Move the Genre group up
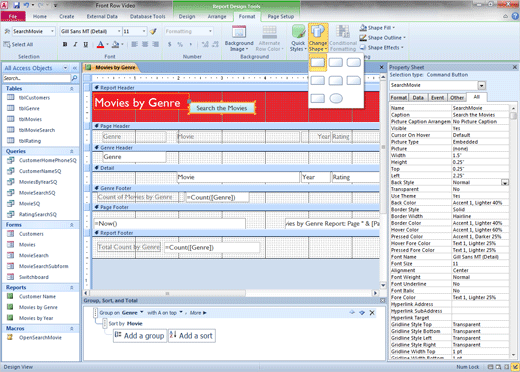Image resolution: width=520 pixels, height=372 pixels. (352, 313)
